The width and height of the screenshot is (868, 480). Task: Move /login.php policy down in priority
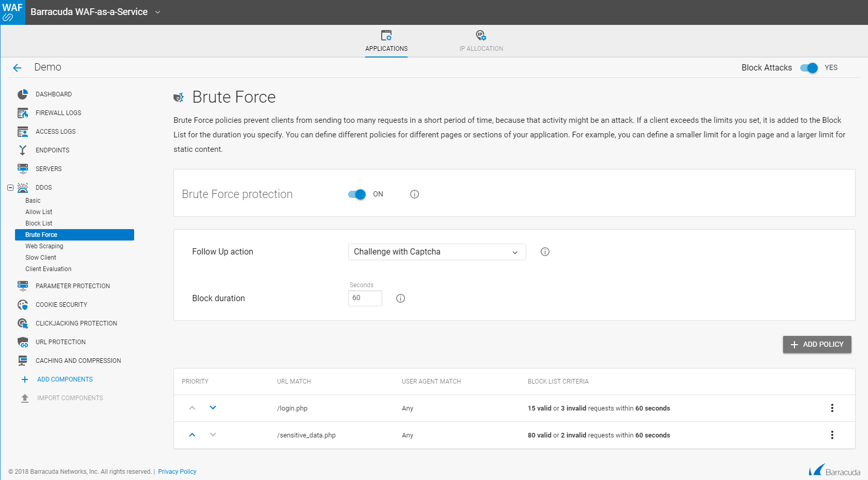pos(213,408)
